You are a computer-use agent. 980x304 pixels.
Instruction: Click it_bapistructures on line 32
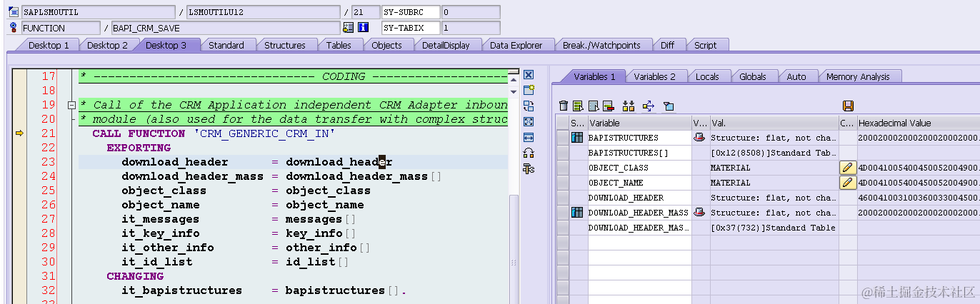pos(181,290)
